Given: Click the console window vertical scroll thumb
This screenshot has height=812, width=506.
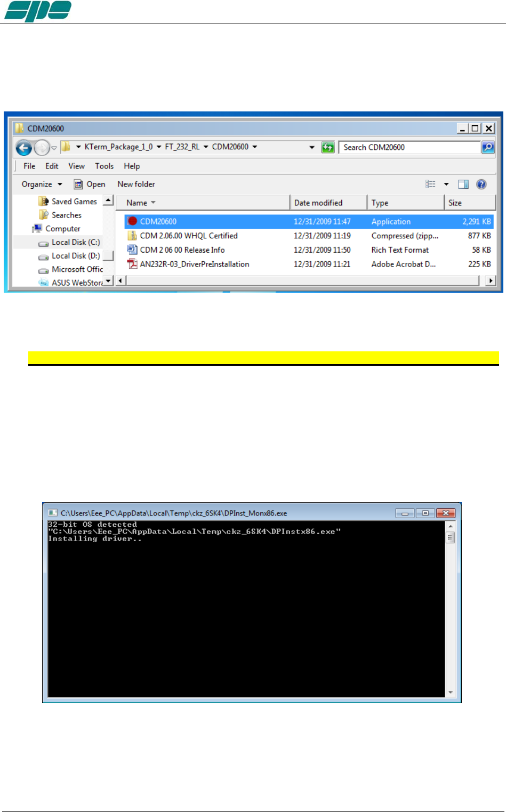Looking at the screenshot, I should coord(451,537).
